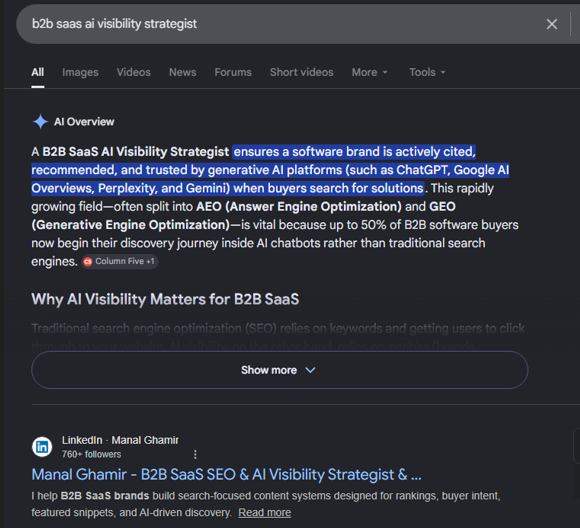Expand the AI Overview with Show more
580x528 pixels.
(280, 370)
